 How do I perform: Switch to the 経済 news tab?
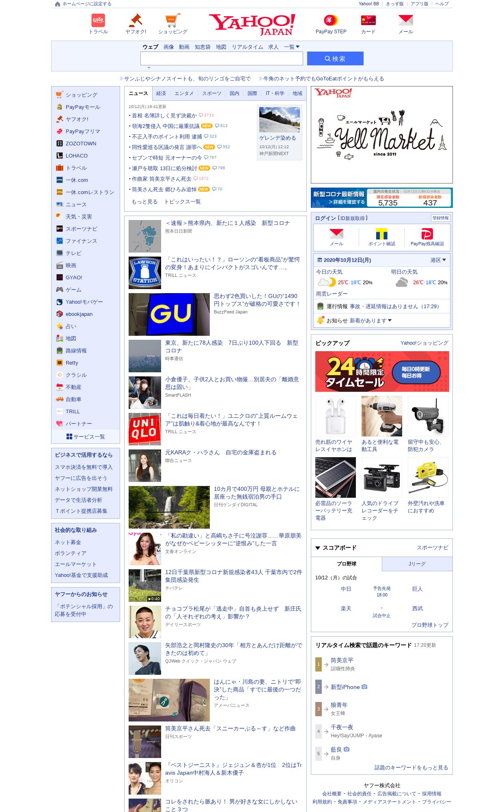click(x=161, y=93)
